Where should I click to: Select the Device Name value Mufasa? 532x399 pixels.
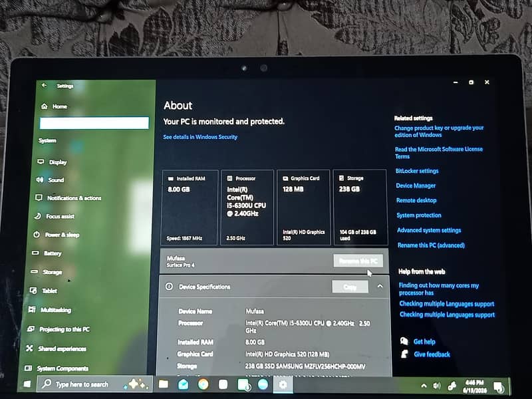pyautogui.click(x=255, y=311)
